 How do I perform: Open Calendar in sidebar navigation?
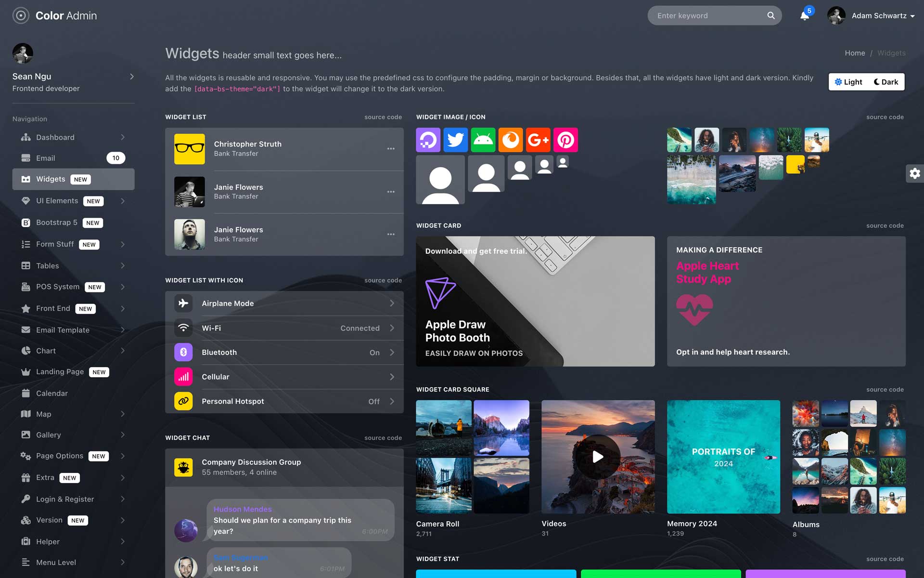[x=52, y=393]
